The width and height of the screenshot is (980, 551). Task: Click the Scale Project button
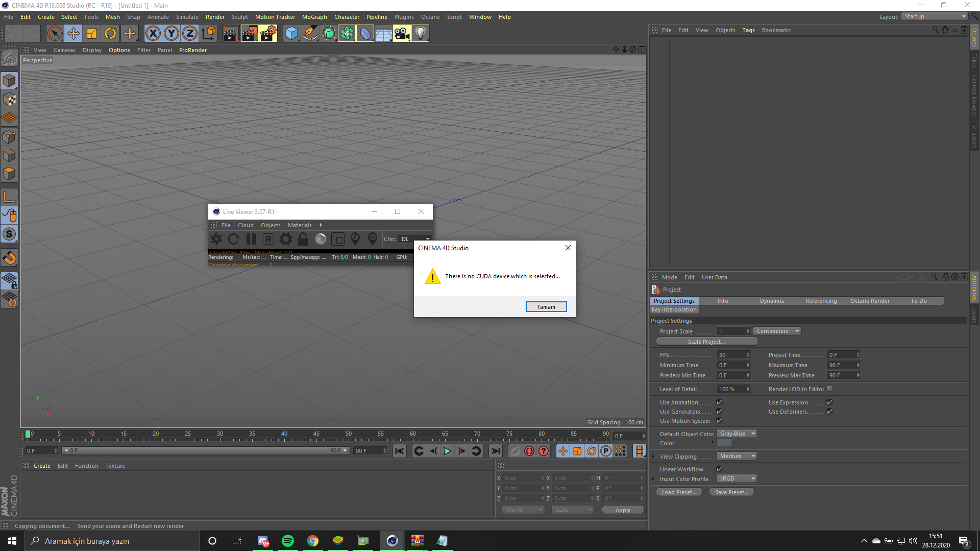click(706, 342)
